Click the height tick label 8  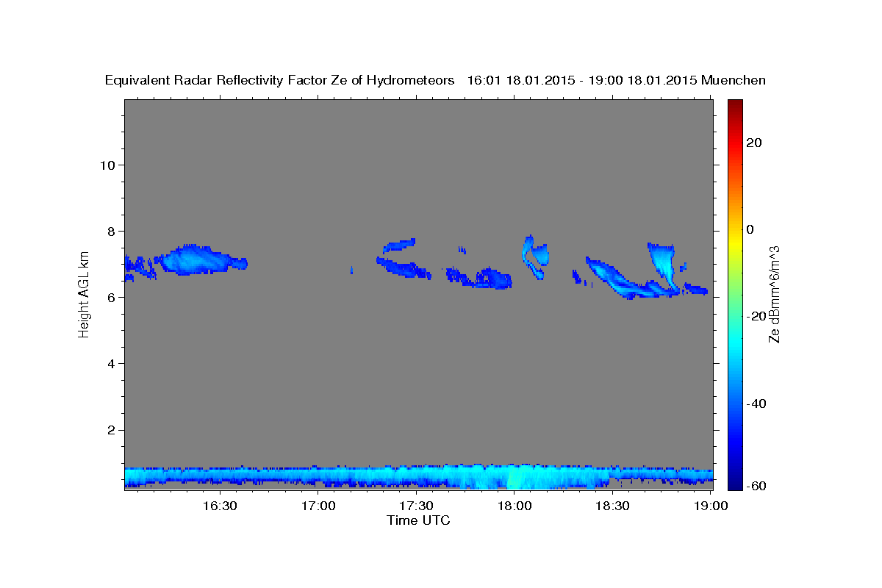coord(111,231)
